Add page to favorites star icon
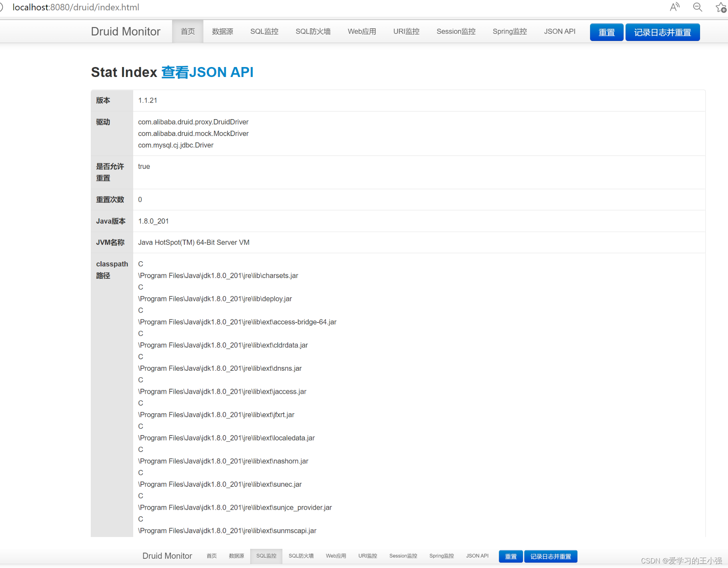Screen dimensions: 728x568 tap(721, 7)
